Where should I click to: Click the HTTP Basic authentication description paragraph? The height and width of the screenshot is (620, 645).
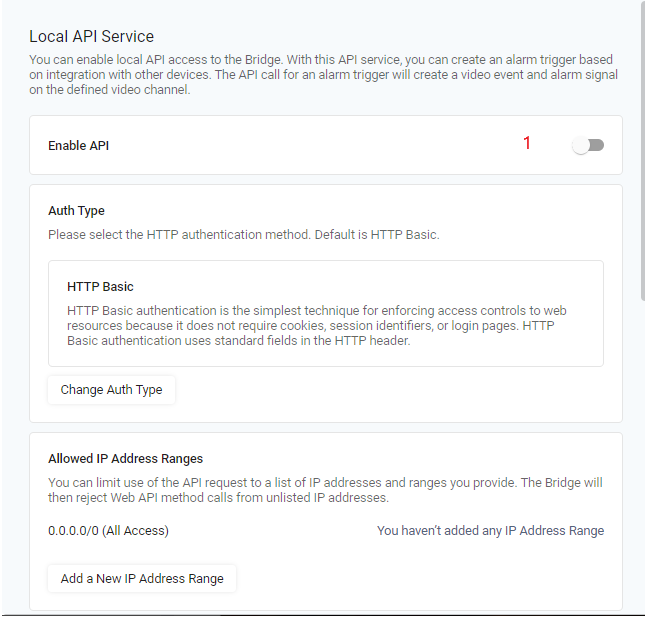click(x=317, y=325)
